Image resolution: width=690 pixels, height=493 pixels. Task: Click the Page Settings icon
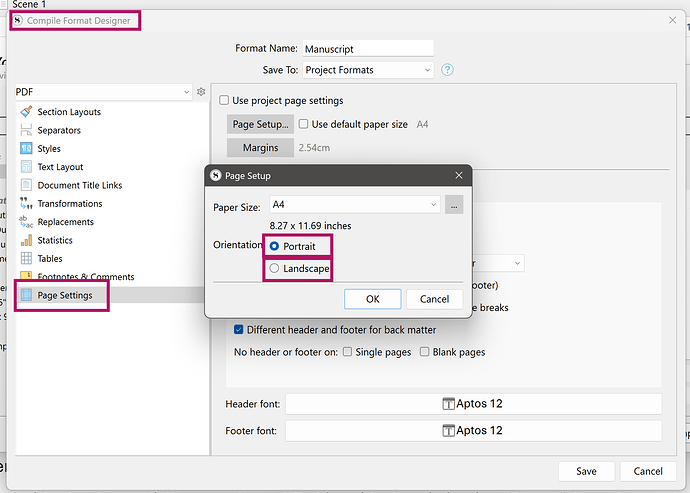click(26, 295)
